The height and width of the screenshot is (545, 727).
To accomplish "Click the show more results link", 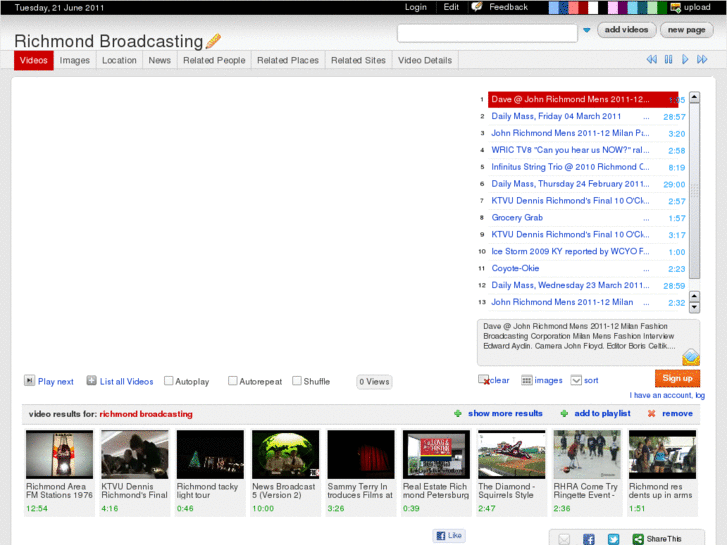I will pyautogui.click(x=505, y=413).
